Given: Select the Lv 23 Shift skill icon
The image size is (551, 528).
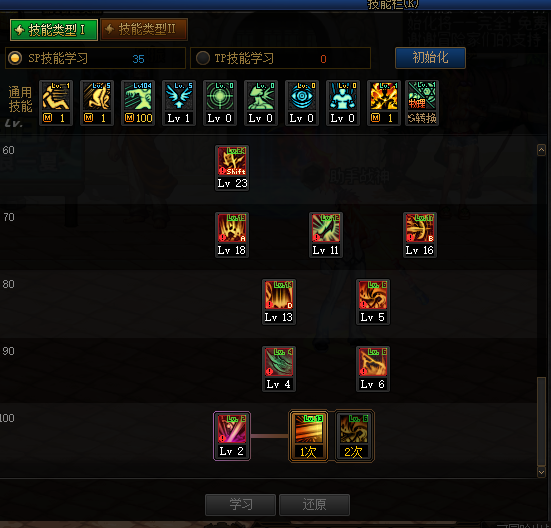Looking at the screenshot, I should click(x=232, y=168).
